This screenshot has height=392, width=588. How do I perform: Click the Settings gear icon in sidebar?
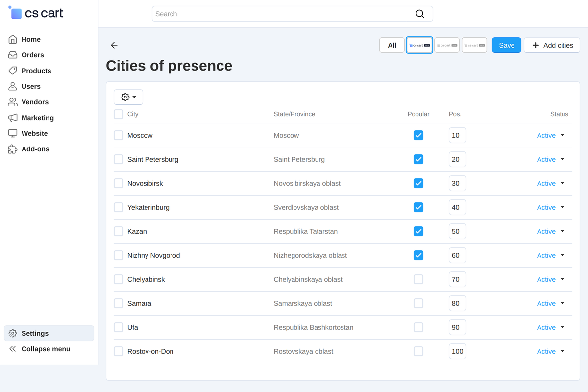coord(13,333)
